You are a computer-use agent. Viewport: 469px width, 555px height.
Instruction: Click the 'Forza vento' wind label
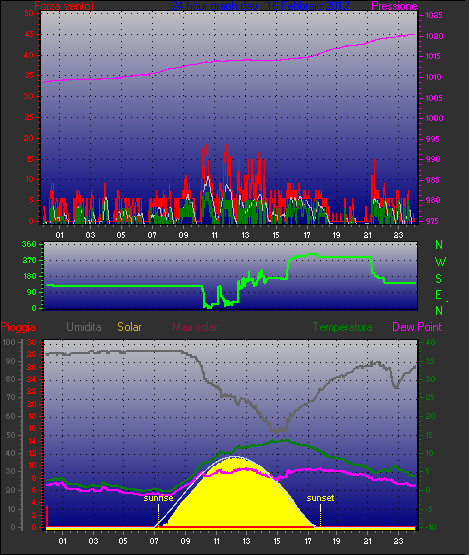tap(64, 6)
